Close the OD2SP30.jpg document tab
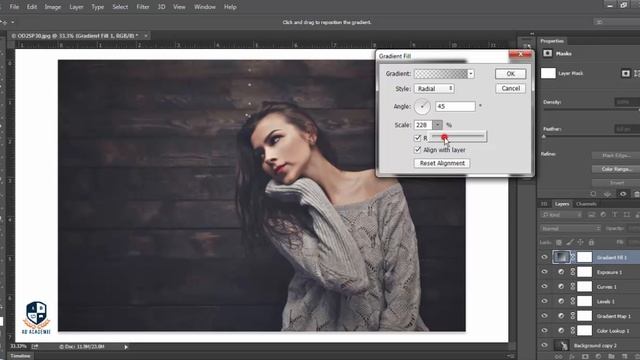Screen dimensions: 640x360 click(x=146, y=36)
